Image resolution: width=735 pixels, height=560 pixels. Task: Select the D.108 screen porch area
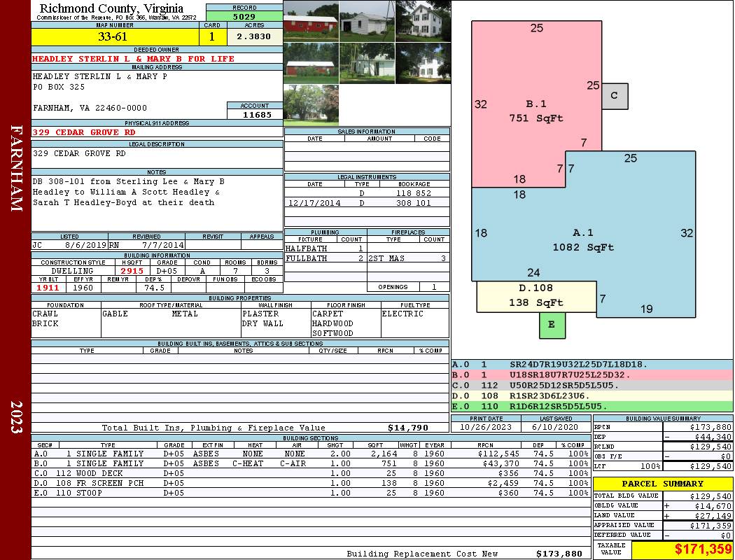(x=536, y=296)
